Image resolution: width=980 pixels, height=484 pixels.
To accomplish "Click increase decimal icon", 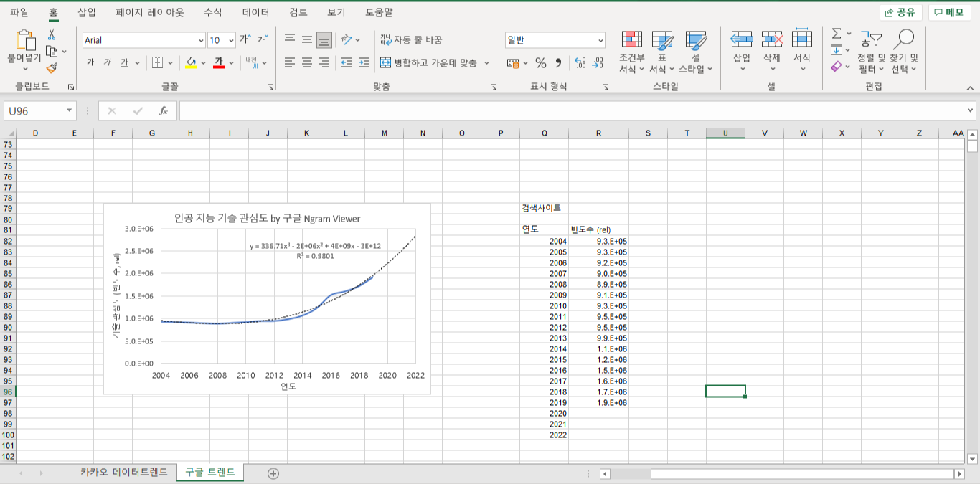I will [581, 63].
